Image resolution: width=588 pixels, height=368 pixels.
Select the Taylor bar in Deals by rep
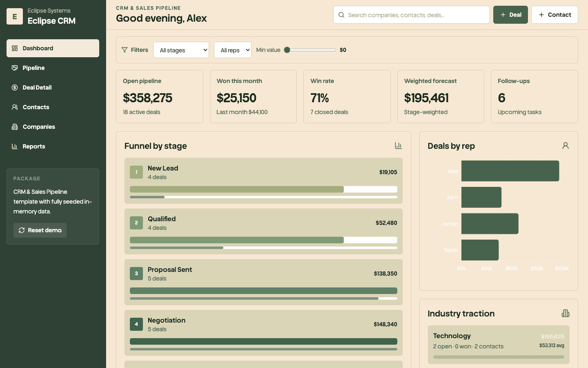point(480,250)
